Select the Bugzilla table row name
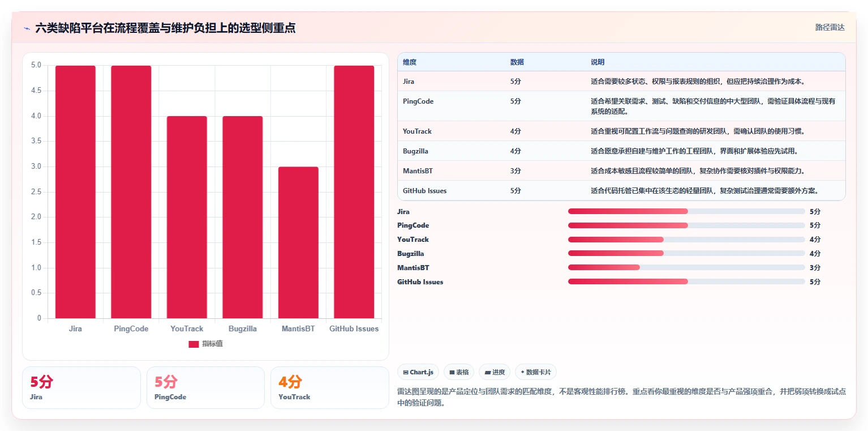This screenshot has width=868, height=431. pos(415,151)
